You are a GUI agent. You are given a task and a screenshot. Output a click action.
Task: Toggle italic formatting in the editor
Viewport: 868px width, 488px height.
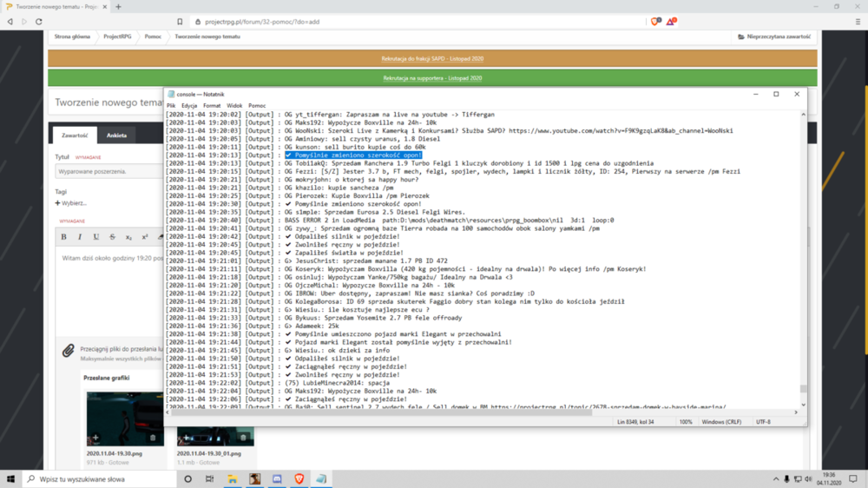click(80, 237)
